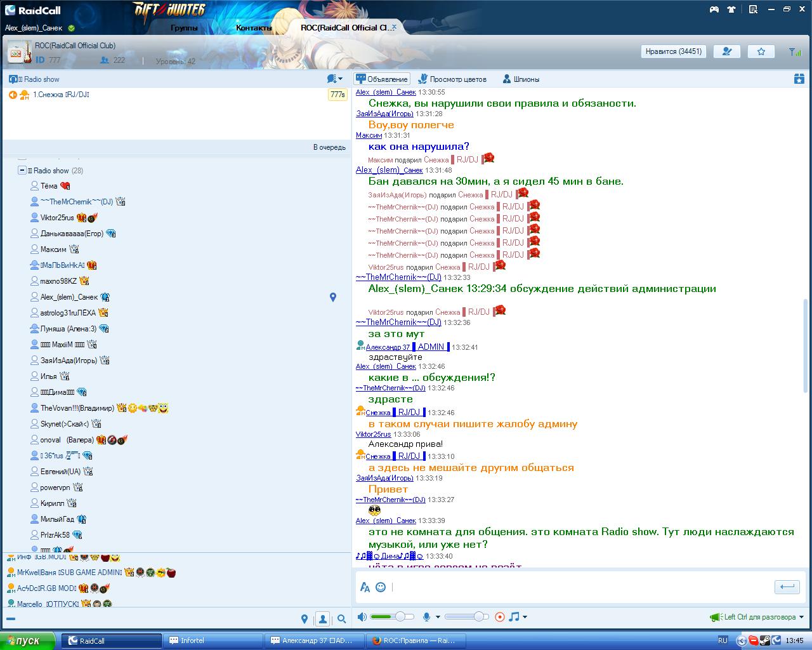Open the RaidCall main menu list icon

753,10
